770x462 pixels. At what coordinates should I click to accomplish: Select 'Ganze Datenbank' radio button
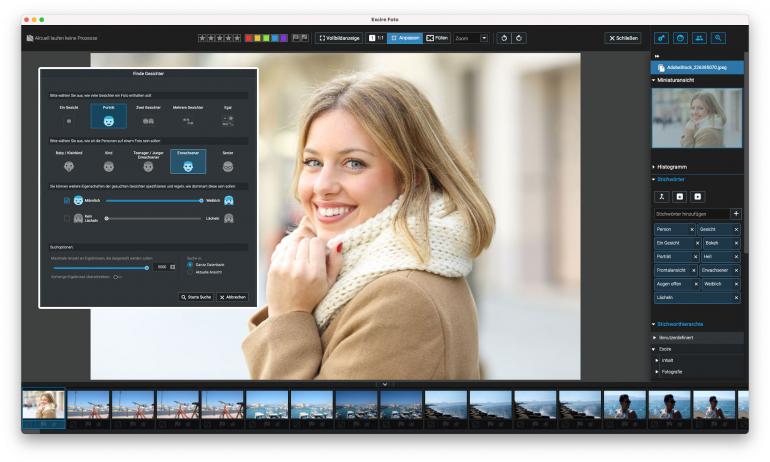click(x=190, y=265)
